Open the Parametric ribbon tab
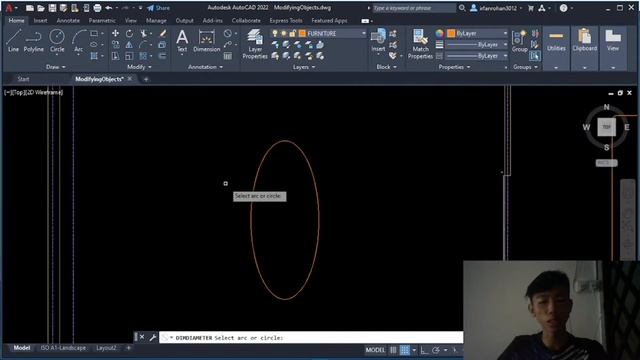 pyautogui.click(x=102, y=20)
